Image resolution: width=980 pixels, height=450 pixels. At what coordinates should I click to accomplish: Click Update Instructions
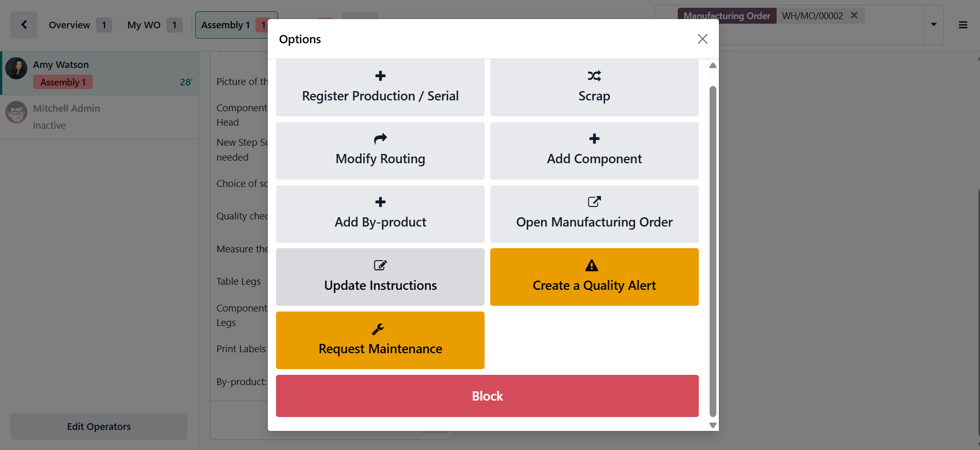(380, 277)
